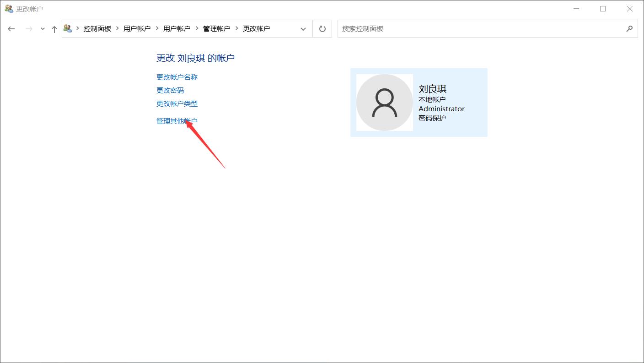
Task: Close the 更改帐户 window
Action: (x=630, y=9)
